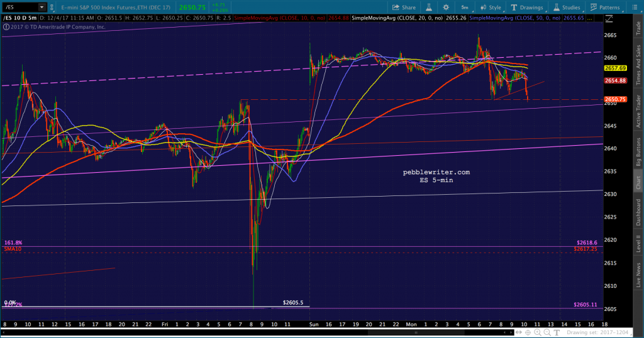The width and height of the screenshot is (644, 338).
Task: Click the pebblewriter.com chart annotation
Action: point(436,172)
